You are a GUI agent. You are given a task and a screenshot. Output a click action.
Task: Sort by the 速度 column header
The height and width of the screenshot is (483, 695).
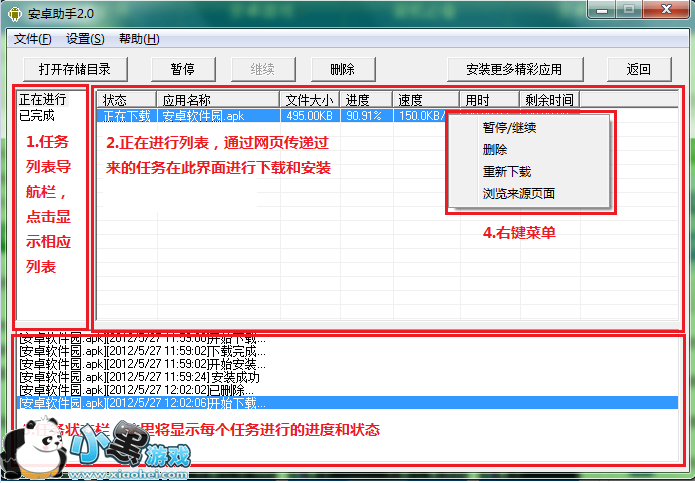click(426, 100)
